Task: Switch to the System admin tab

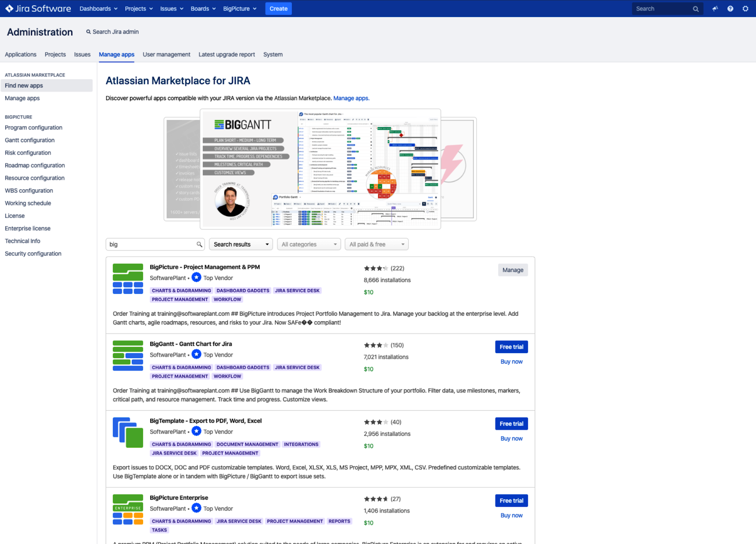Action: (x=273, y=54)
